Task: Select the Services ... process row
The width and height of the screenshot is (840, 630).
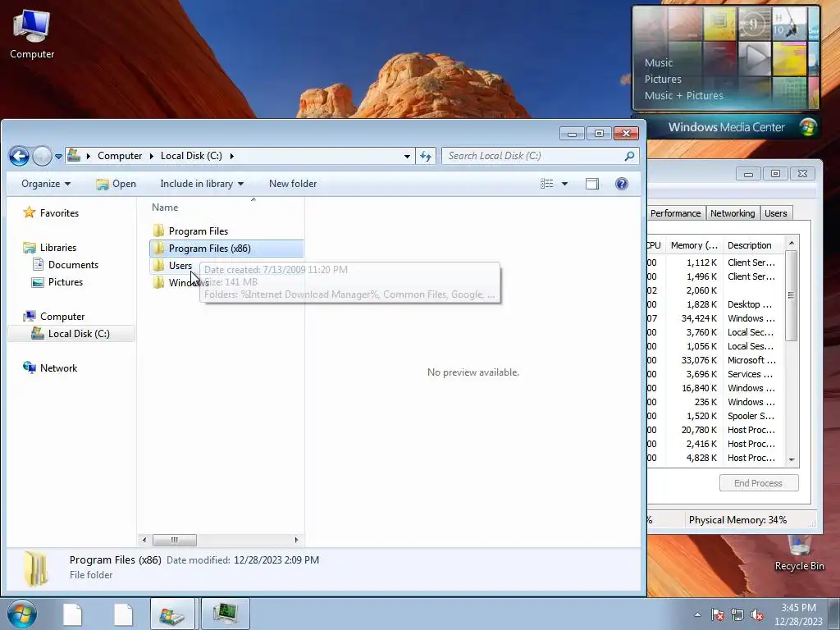Action: 715,374
